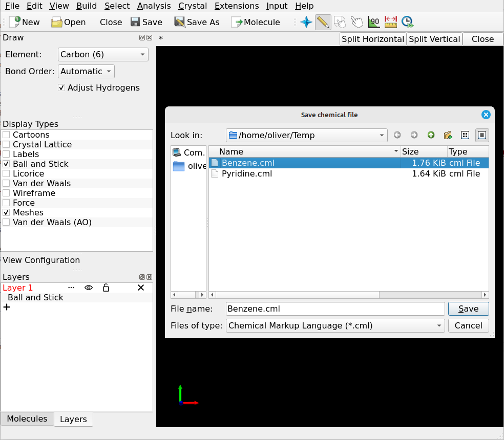The image size is (504, 440).
Task: Start the Playback clock tool
Action: coord(407,22)
